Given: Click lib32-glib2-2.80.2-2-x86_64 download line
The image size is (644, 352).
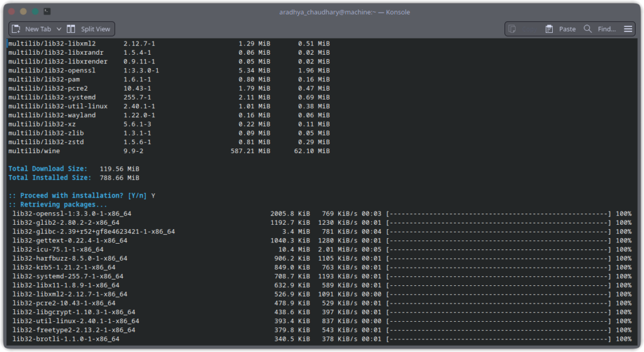Looking at the screenshot, I should coord(322,223).
